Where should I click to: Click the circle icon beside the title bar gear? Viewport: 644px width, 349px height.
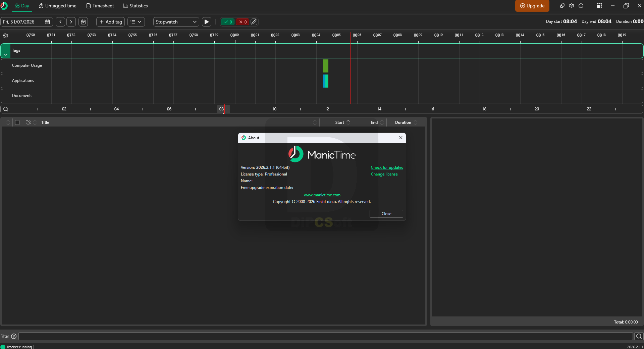[x=581, y=6]
